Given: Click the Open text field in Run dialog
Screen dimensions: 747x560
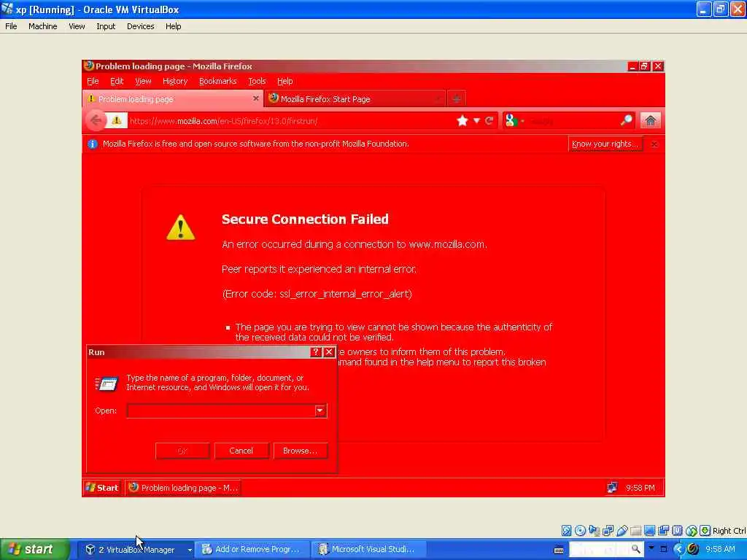Looking at the screenshot, I should [220, 411].
